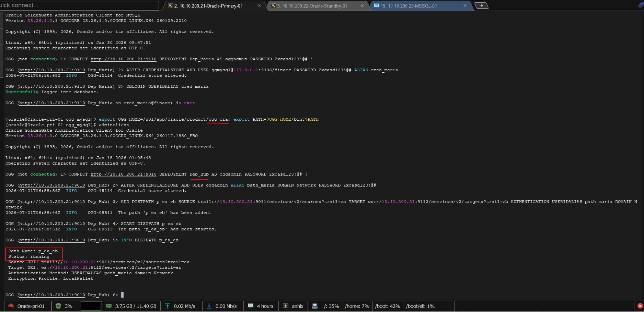Click the 'Authentication Method: USERIDALIAS' line
The image size is (644, 312).
(x=91, y=273)
